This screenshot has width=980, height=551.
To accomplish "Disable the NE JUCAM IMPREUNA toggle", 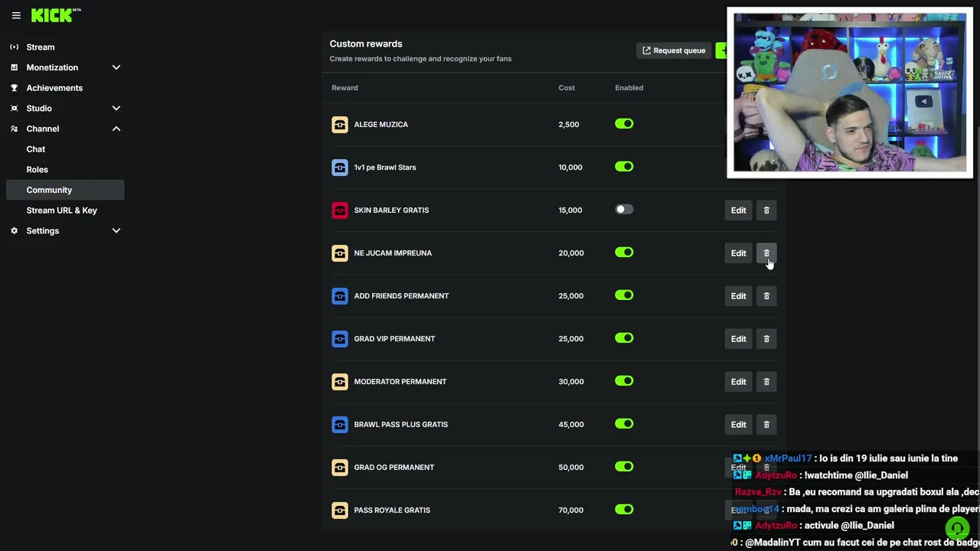I will pos(624,253).
